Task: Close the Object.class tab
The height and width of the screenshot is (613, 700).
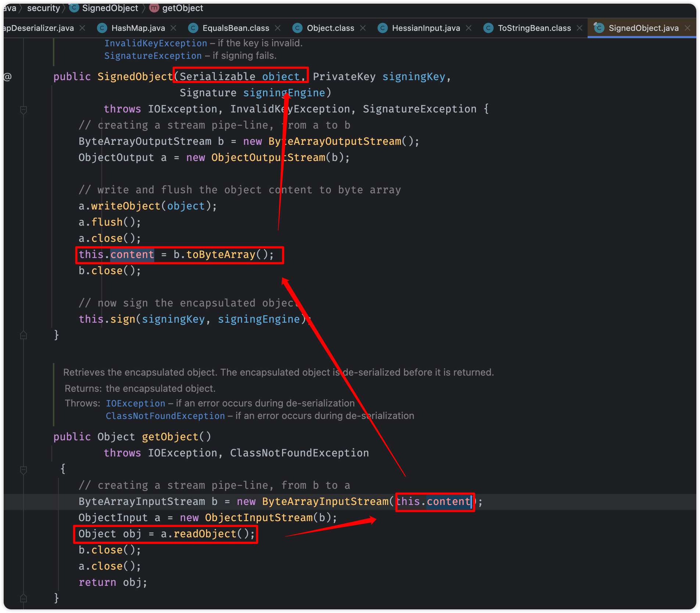Action: (x=363, y=28)
